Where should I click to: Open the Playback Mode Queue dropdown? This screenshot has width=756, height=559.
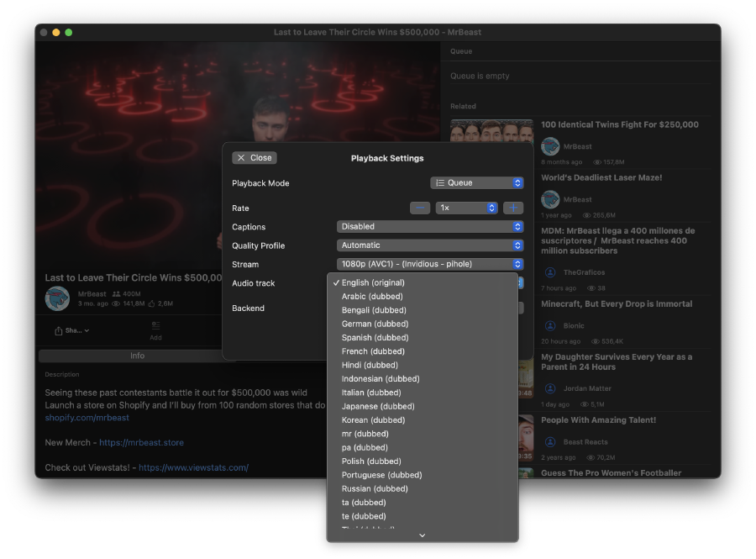tap(477, 183)
